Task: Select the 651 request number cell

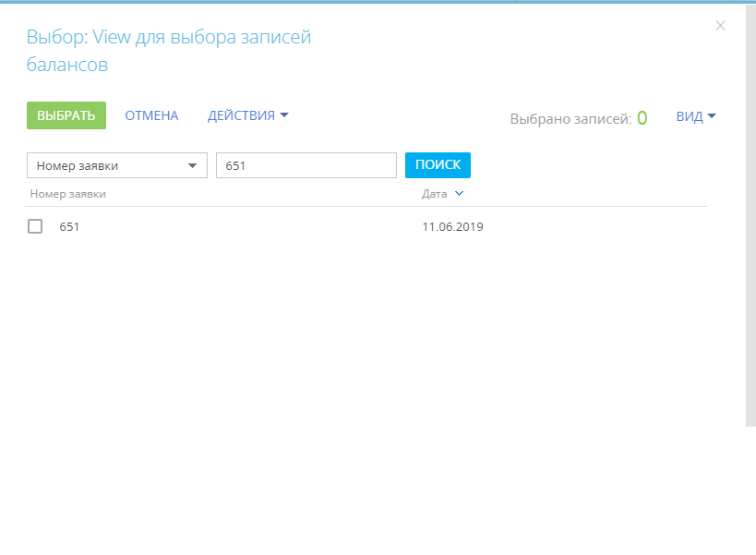Action: [x=69, y=226]
